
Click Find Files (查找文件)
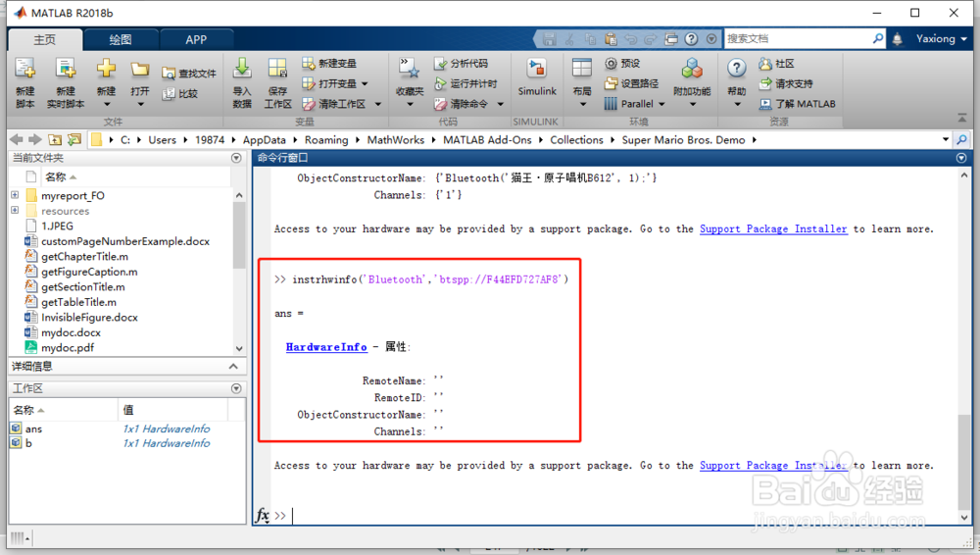pos(189,74)
